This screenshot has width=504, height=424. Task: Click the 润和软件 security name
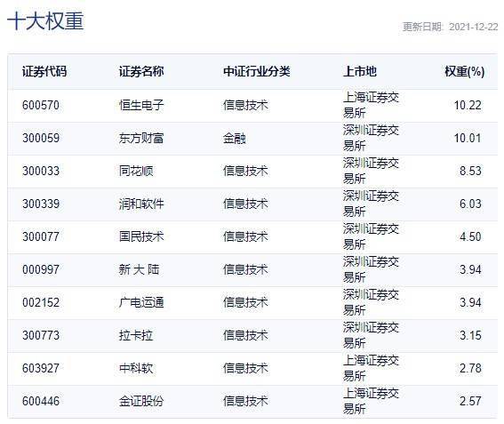pos(141,204)
